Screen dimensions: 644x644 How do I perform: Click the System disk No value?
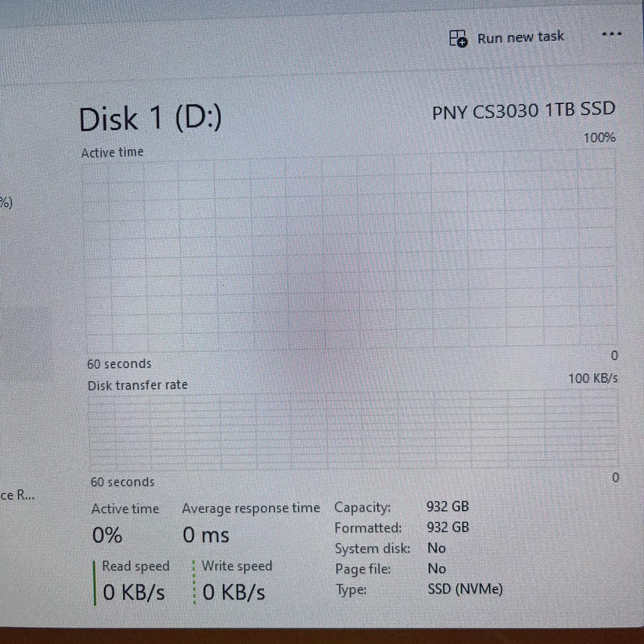coord(437,548)
